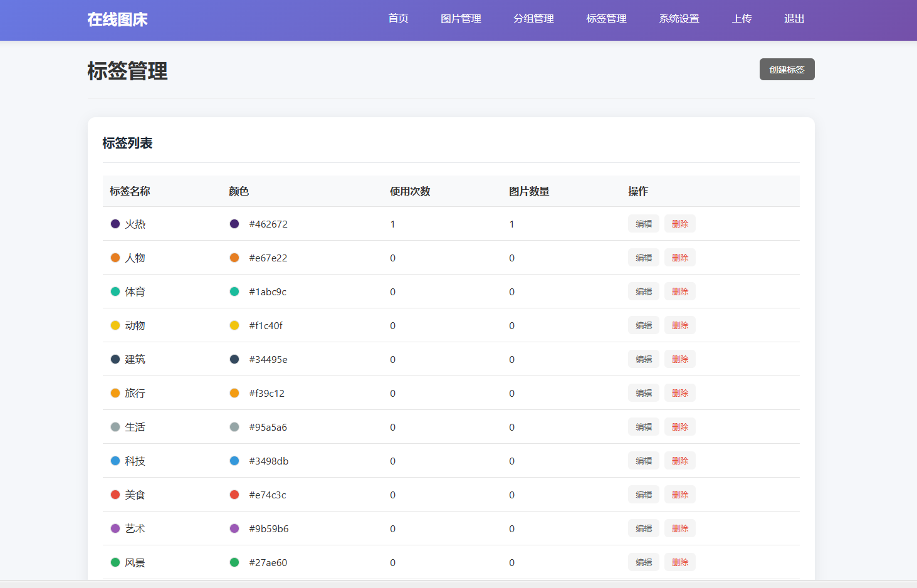Open the 首页 nav item
The image size is (917, 588).
pos(398,19)
